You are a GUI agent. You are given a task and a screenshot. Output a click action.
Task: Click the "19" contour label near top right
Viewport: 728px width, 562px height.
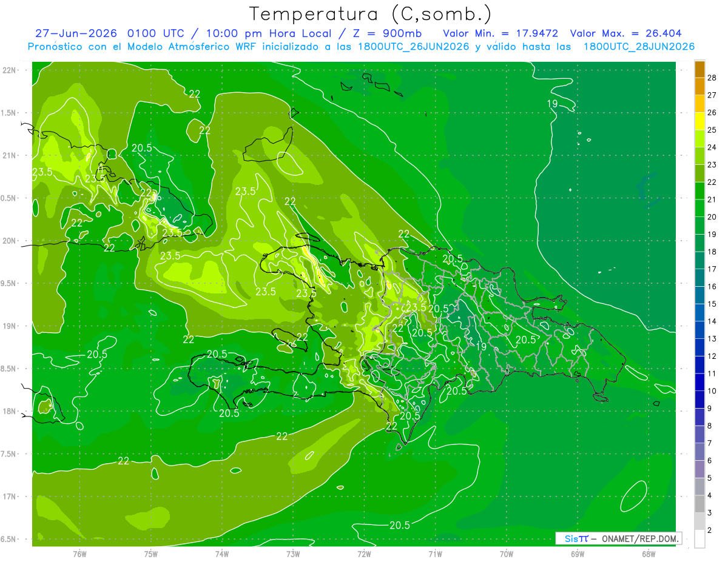point(552,104)
